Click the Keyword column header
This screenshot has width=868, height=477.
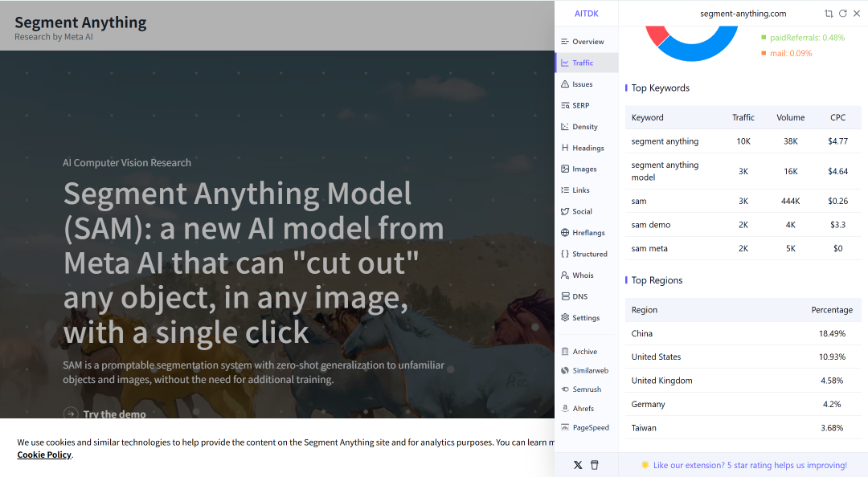[647, 117]
